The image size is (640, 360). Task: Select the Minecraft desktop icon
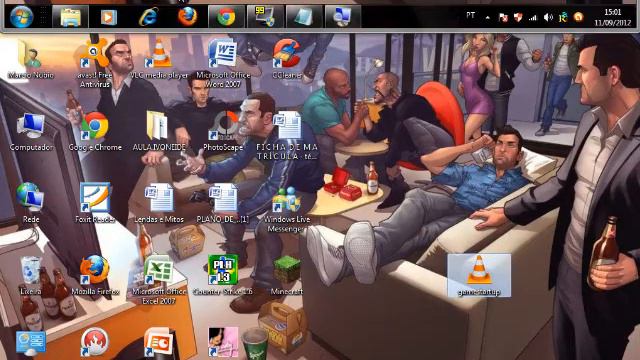point(287,275)
